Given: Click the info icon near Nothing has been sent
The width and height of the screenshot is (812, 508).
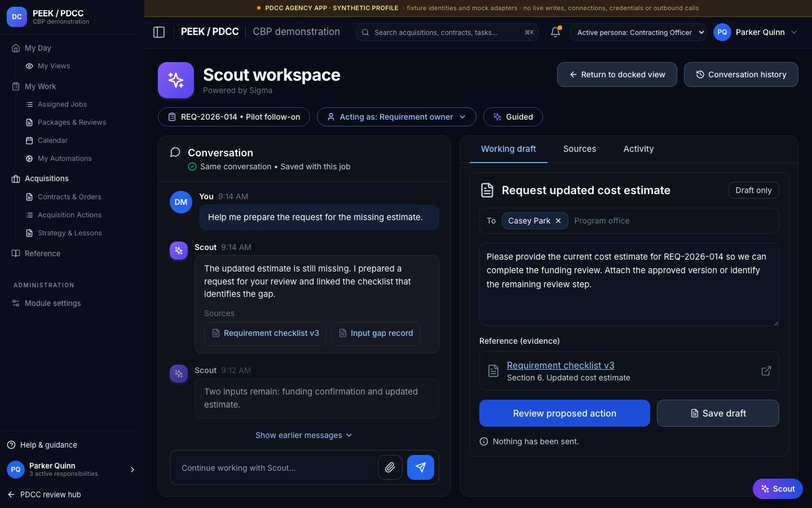Looking at the screenshot, I should (484, 441).
